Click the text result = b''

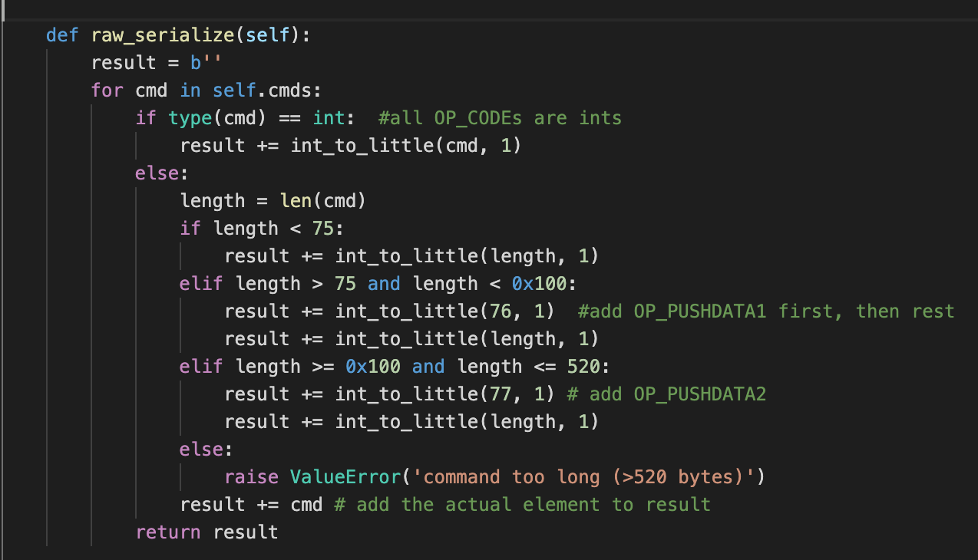tap(157, 63)
